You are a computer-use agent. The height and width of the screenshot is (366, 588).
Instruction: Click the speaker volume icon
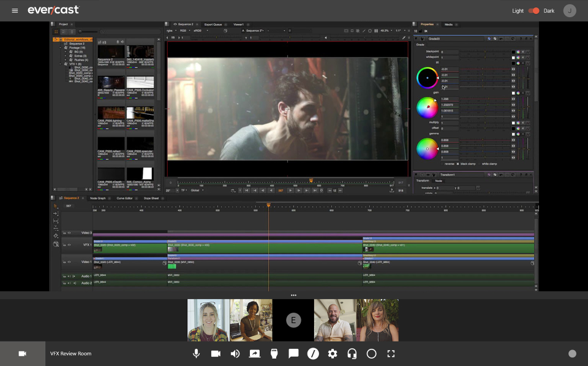(x=235, y=354)
